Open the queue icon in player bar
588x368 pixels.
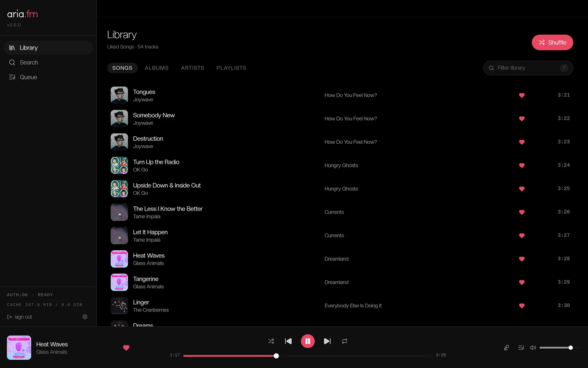click(521, 348)
